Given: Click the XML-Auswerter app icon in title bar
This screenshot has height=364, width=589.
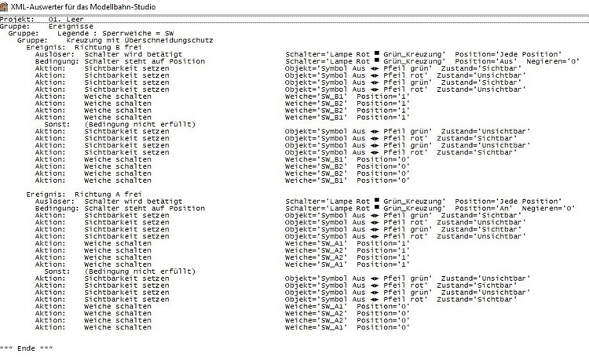Looking at the screenshot, I should [x=4, y=7].
